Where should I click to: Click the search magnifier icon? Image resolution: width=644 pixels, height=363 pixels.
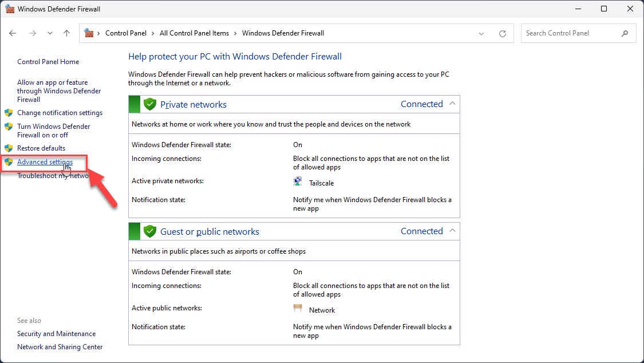(x=625, y=33)
